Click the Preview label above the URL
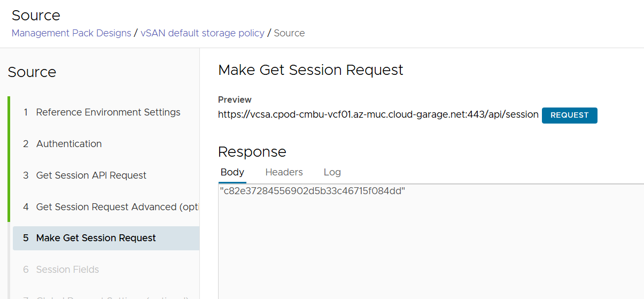 click(x=235, y=99)
